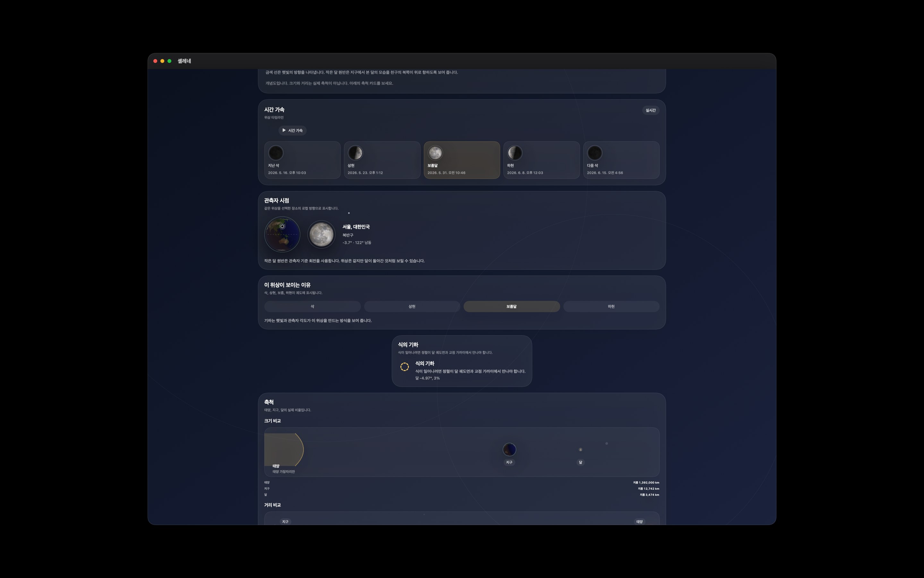
Task: Click the Earth globe in 관측자 시점
Action: click(282, 234)
